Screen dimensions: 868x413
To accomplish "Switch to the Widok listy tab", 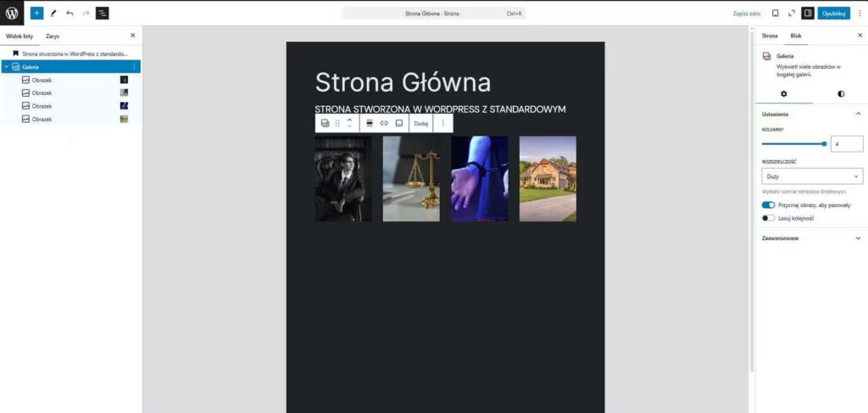I will [x=20, y=36].
